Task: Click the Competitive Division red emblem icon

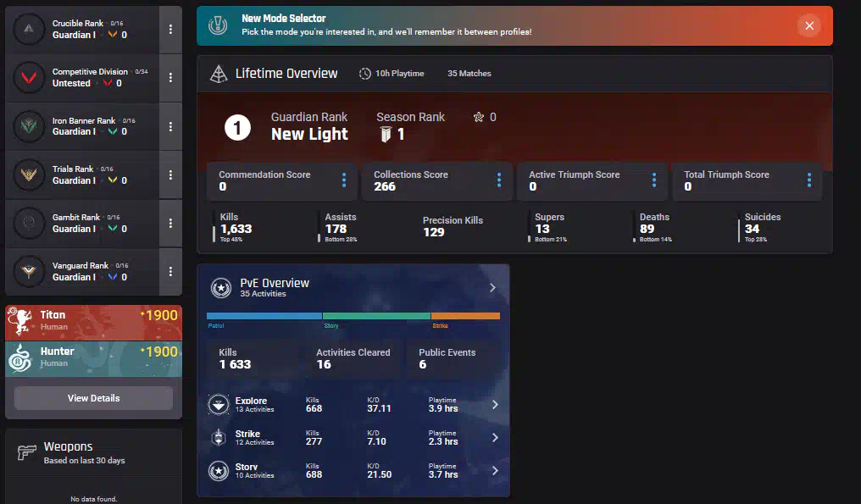Action: click(29, 77)
